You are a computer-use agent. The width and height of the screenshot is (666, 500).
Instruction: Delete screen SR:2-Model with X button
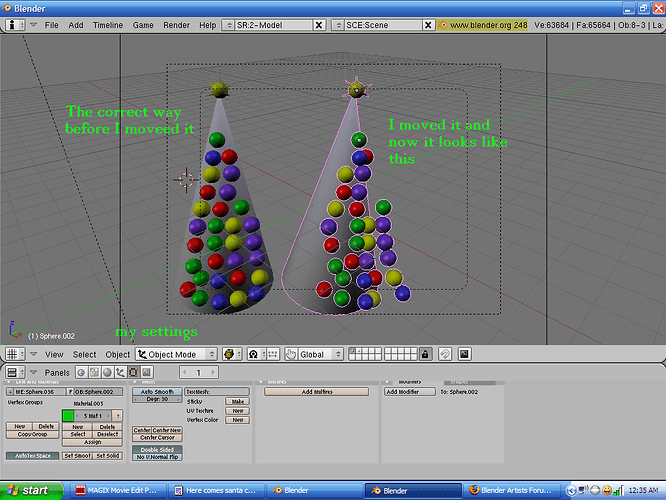319,25
